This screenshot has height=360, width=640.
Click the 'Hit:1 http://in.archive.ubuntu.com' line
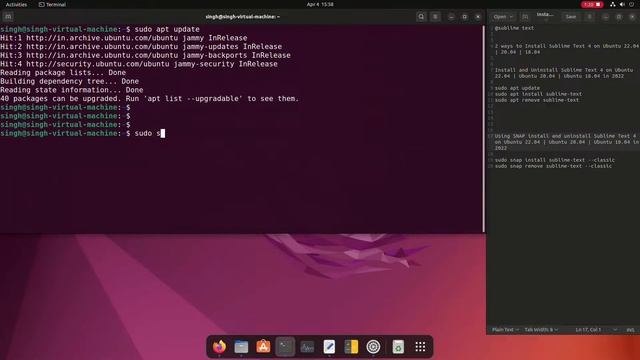click(124, 38)
